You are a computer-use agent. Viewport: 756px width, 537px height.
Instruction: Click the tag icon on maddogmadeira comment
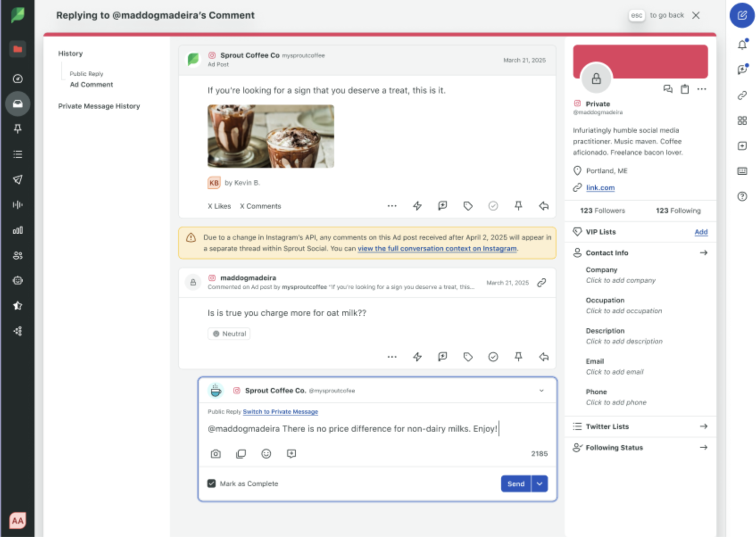tap(468, 357)
